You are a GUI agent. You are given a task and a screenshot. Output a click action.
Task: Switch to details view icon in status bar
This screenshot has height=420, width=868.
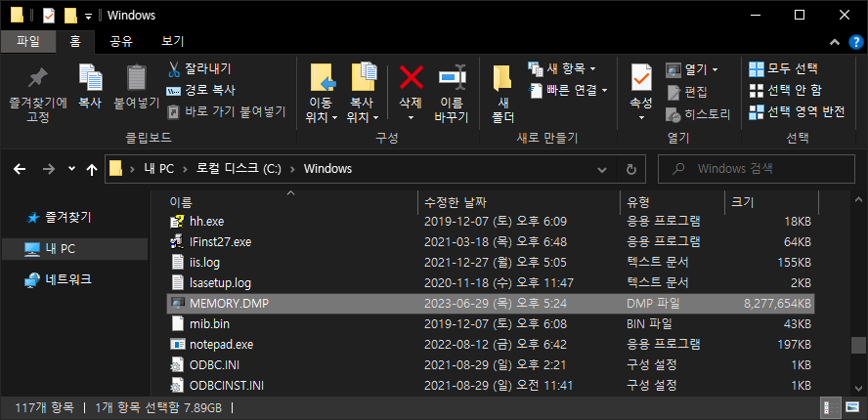(x=830, y=409)
